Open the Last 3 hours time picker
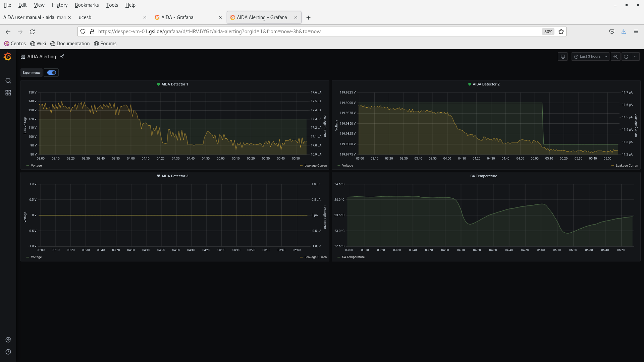The height and width of the screenshot is (362, 644). point(590,57)
